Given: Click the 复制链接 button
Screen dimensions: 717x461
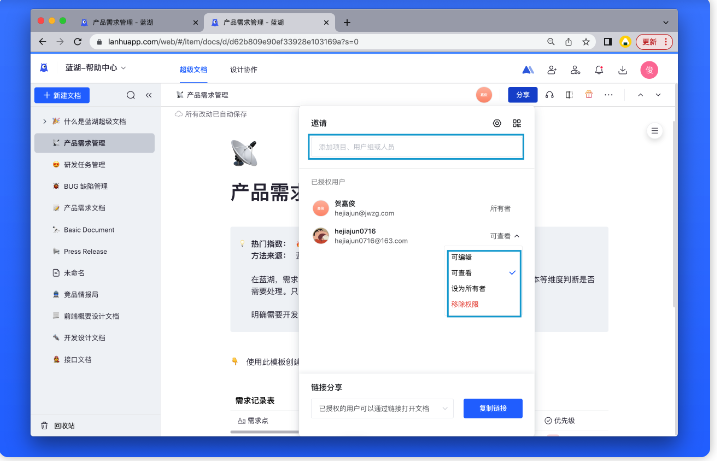Looking at the screenshot, I should (x=492, y=408).
